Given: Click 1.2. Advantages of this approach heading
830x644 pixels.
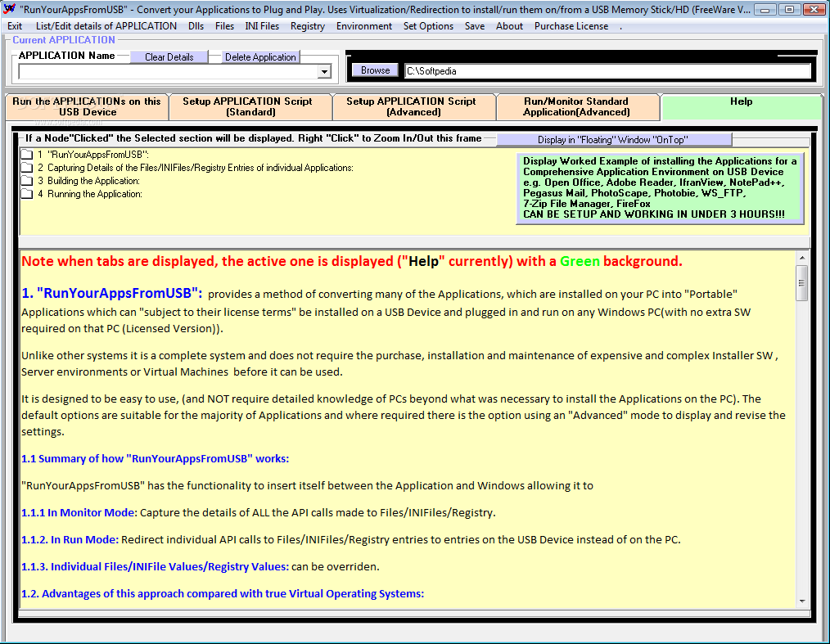Looking at the screenshot, I should click(x=223, y=594).
